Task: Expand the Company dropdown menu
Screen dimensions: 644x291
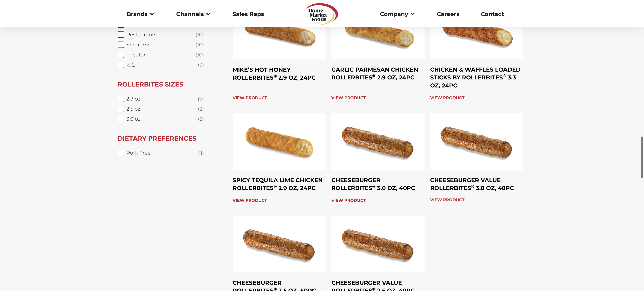Action: click(x=397, y=14)
